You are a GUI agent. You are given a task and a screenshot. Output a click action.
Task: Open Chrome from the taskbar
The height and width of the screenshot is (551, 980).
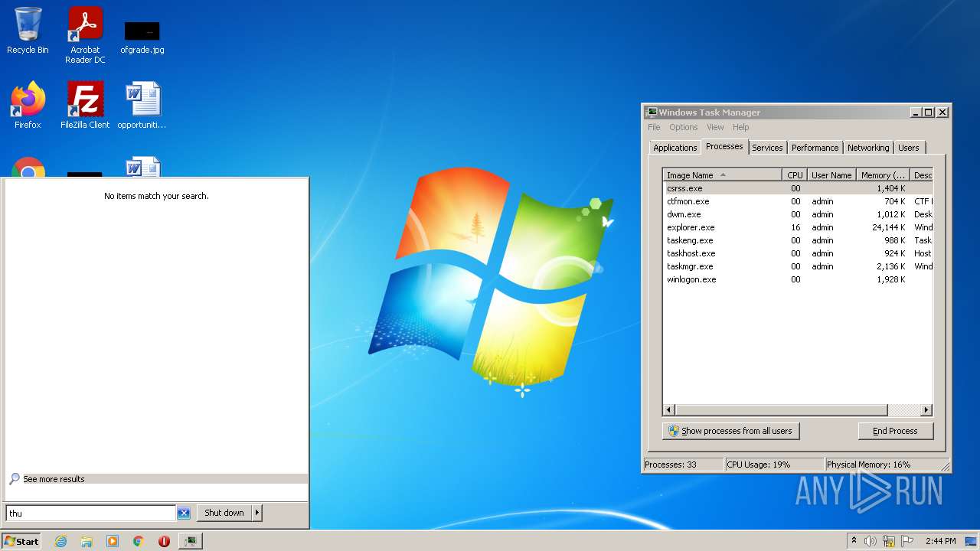(139, 541)
